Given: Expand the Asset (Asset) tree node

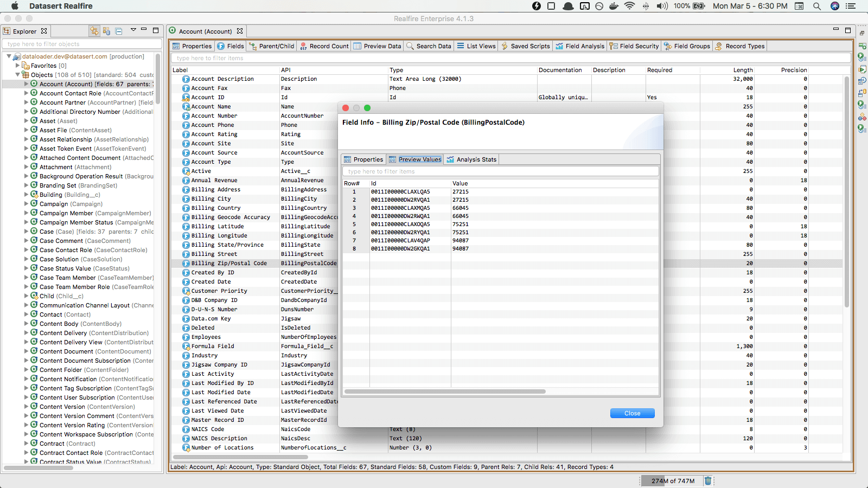Looking at the screenshot, I should [x=26, y=121].
